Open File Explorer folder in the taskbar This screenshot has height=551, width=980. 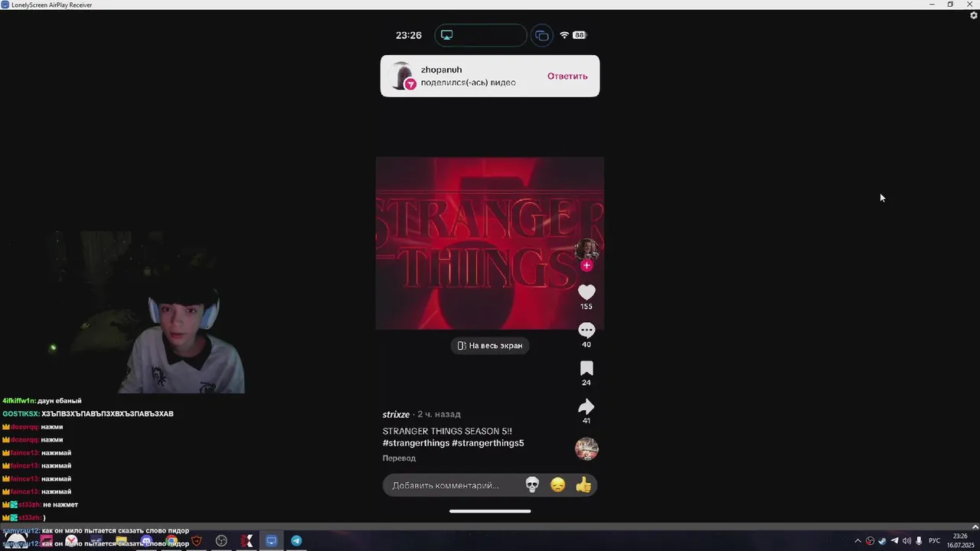(x=122, y=541)
